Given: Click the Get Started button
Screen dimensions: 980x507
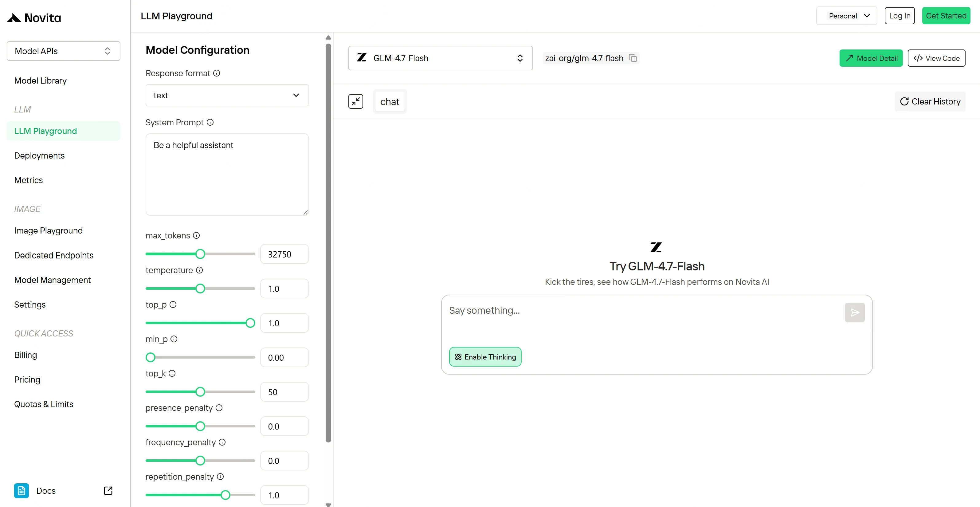Looking at the screenshot, I should pyautogui.click(x=946, y=16).
